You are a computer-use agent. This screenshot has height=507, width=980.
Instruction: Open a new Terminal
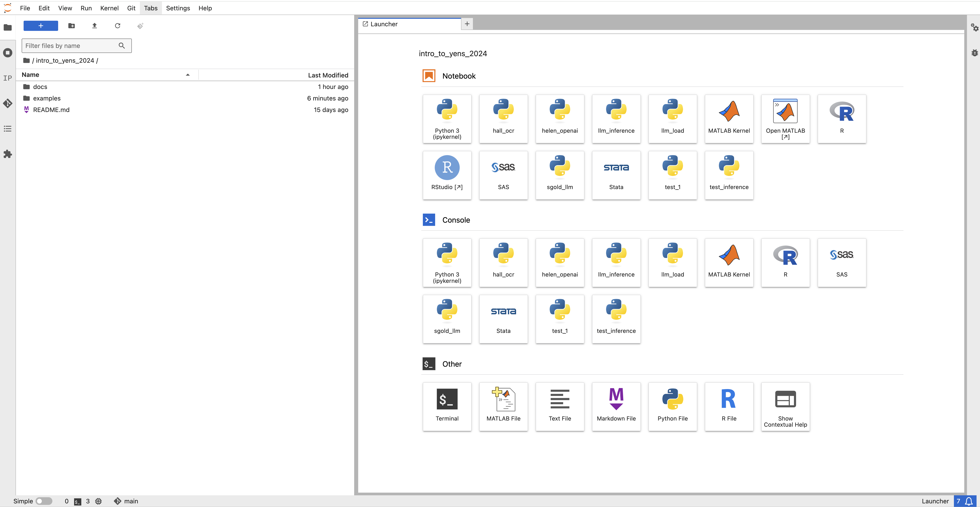pos(447,406)
